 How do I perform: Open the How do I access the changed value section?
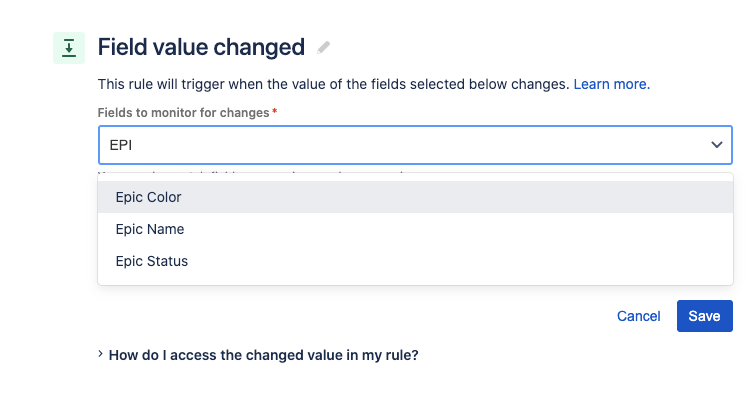click(263, 355)
